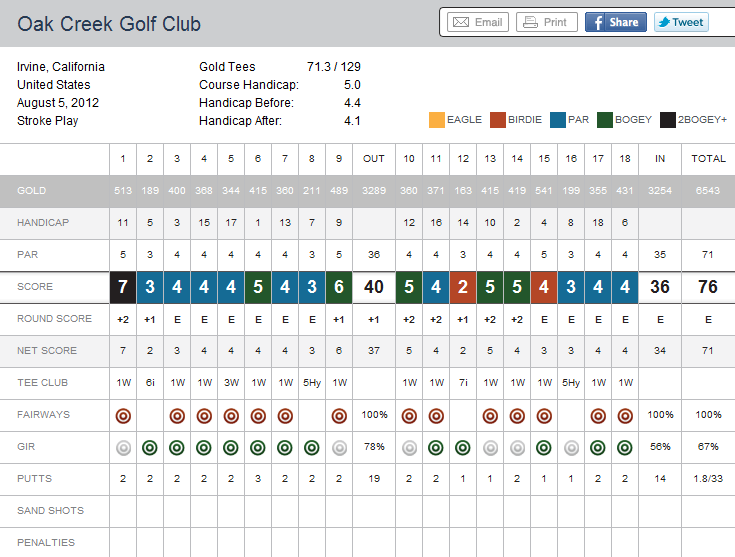The image size is (735, 557).
Task: Click the Email envelope icon
Action: (x=461, y=22)
